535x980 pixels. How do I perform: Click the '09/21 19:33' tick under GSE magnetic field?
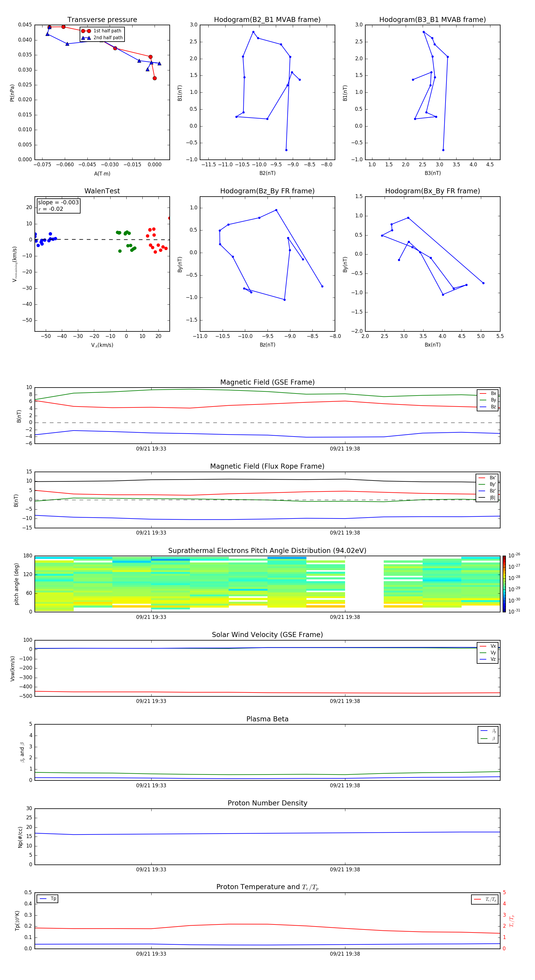pos(151,449)
